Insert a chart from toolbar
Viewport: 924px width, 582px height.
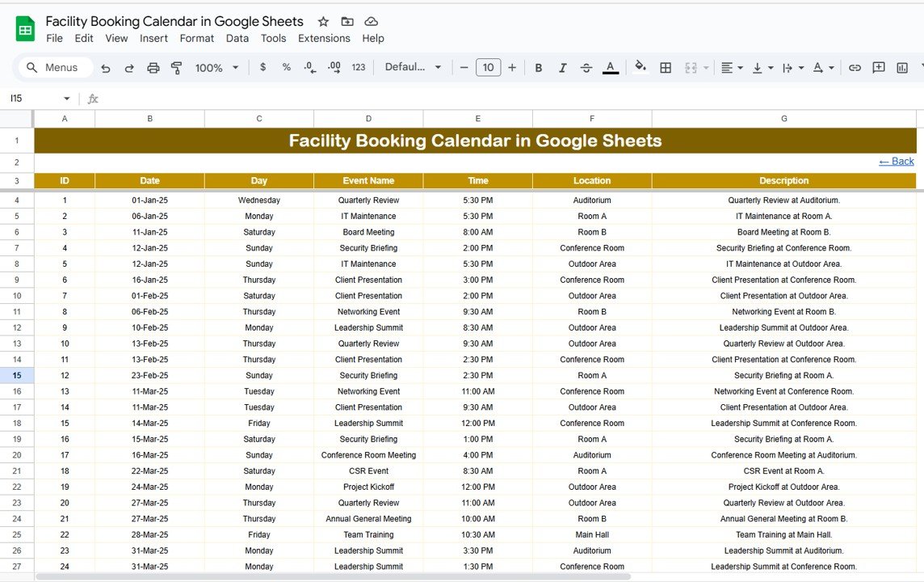pyautogui.click(x=902, y=68)
